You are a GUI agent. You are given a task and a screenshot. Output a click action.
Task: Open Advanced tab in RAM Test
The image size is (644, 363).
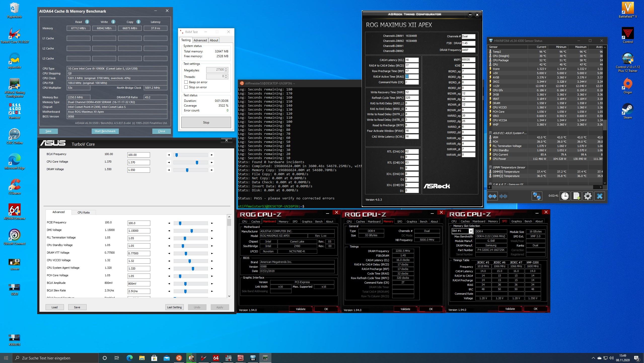[x=200, y=40]
